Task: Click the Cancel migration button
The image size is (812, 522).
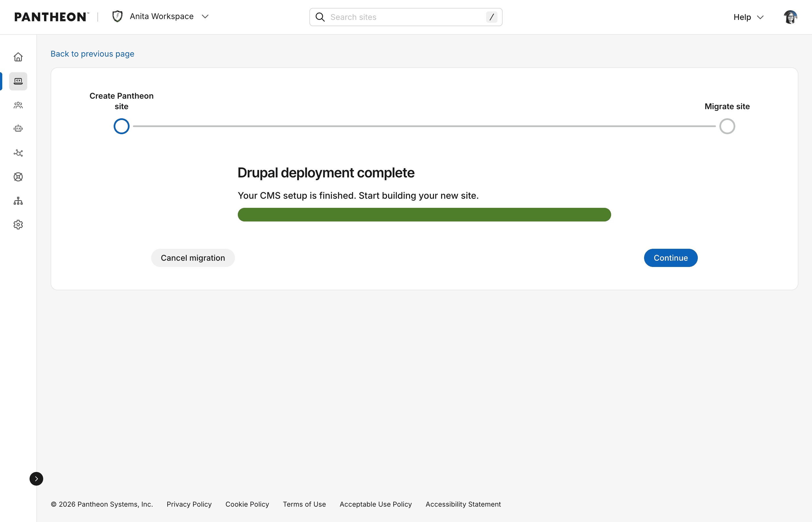Action: 193,258
